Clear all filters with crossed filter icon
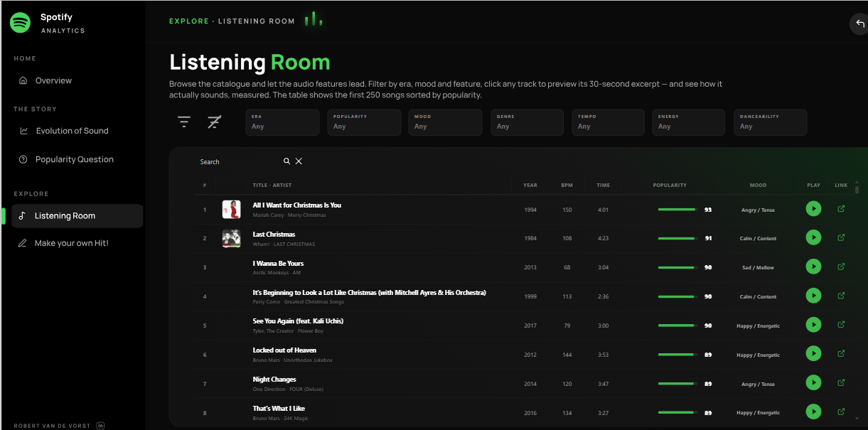 tap(214, 122)
